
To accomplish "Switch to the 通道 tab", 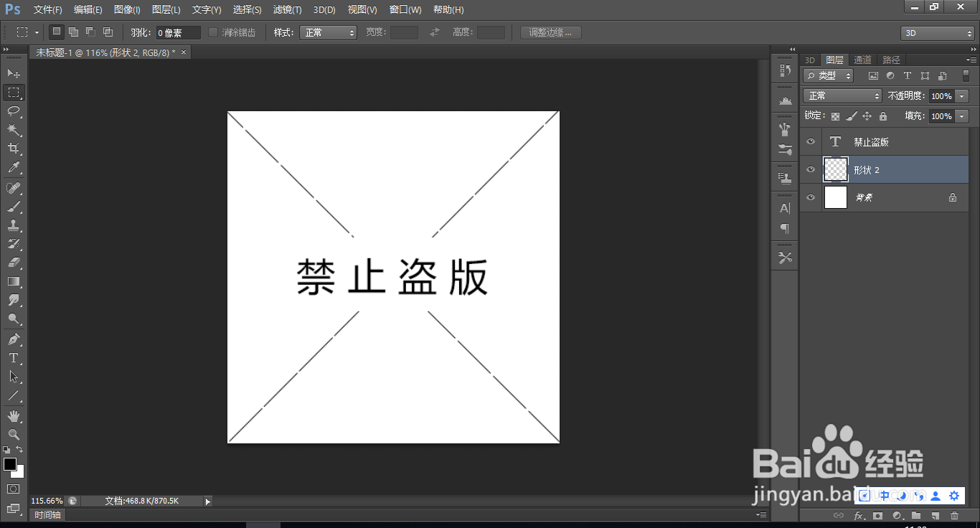I will coord(863,60).
